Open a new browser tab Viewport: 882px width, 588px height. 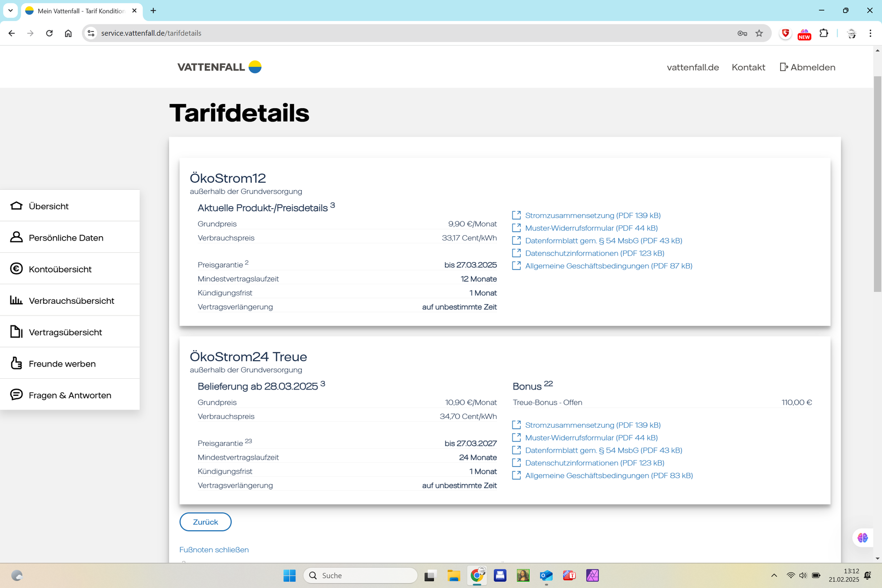coord(153,10)
